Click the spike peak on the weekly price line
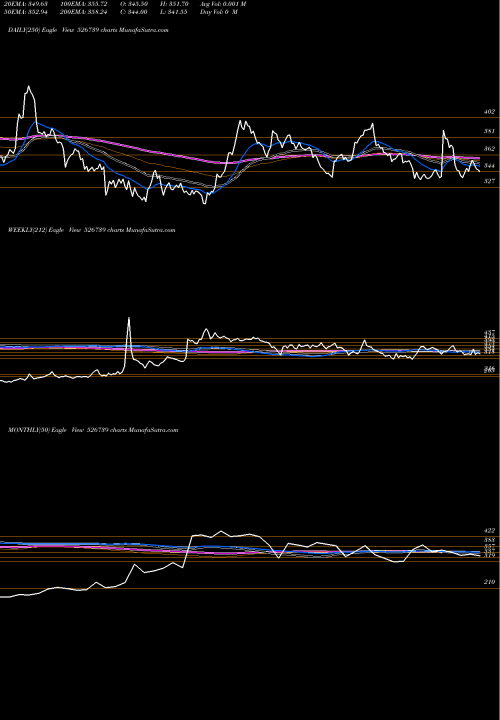 coord(129,318)
